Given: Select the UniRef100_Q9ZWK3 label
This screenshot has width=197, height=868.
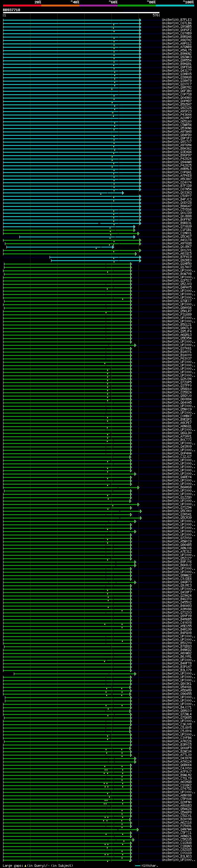Looking at the screenshot, I should pos(177,57).
